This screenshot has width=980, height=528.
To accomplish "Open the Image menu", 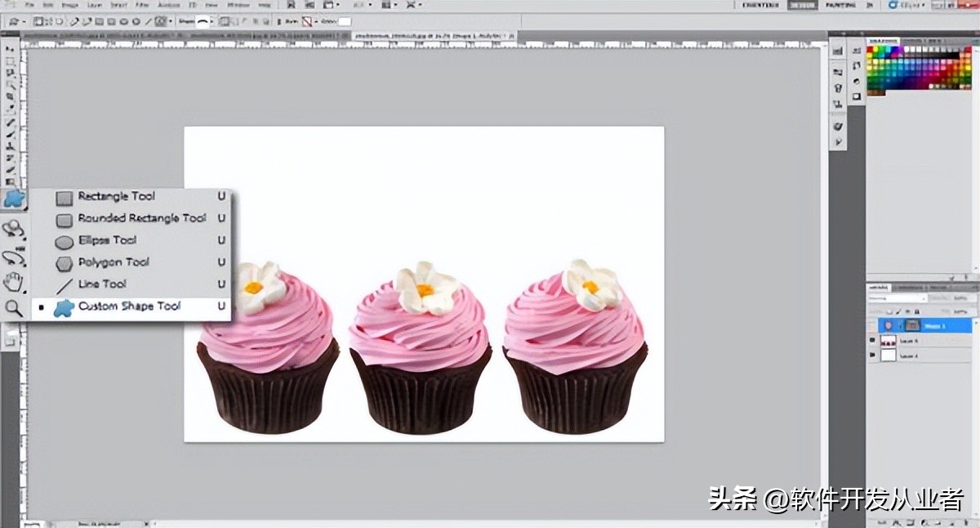I will (69, 5).
